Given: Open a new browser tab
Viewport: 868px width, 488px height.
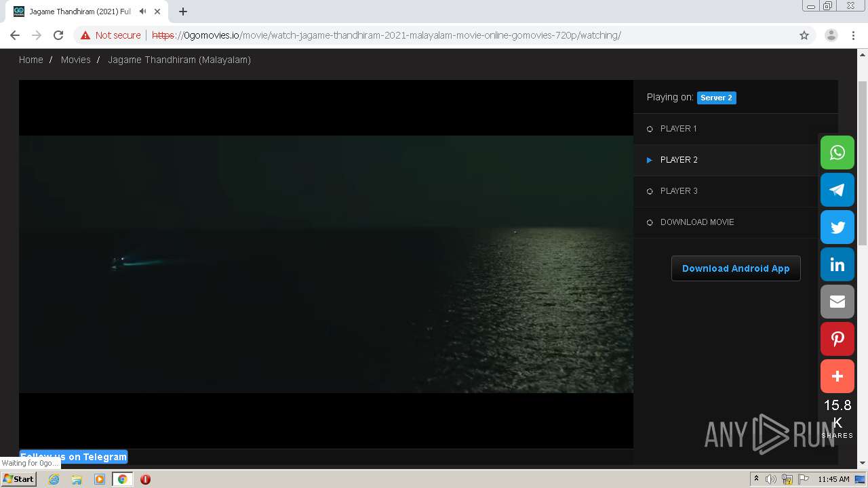Looking at the screenshot, I should [x=183, y=12].
